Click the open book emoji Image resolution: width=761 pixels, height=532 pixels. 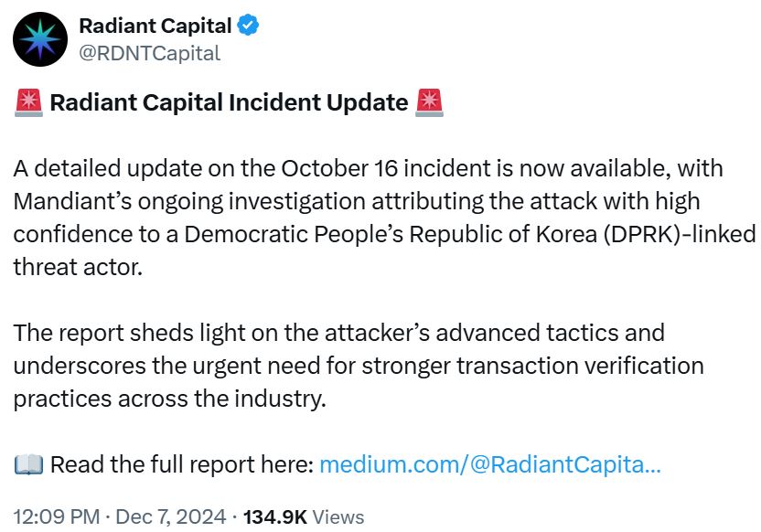pos(28,464)
